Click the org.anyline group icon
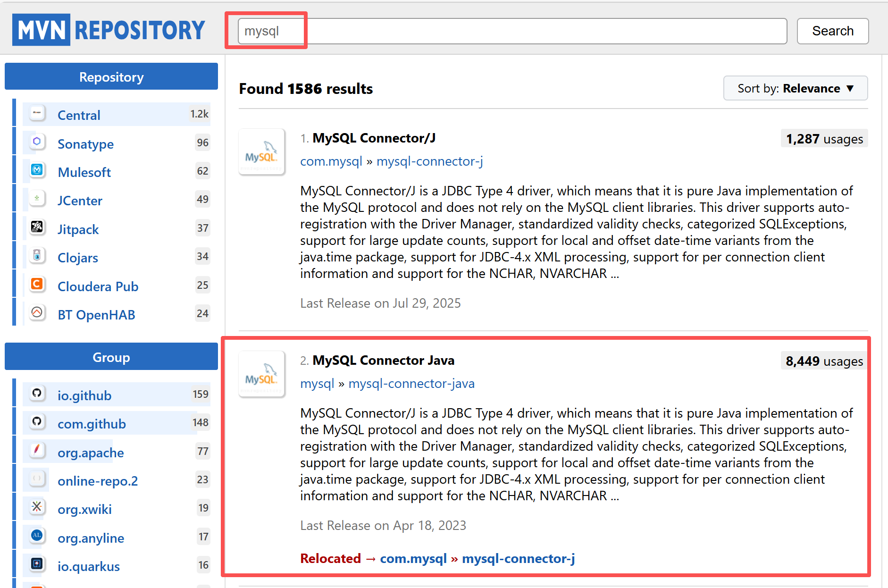This screenshot has height=588, width=888. 37,536
